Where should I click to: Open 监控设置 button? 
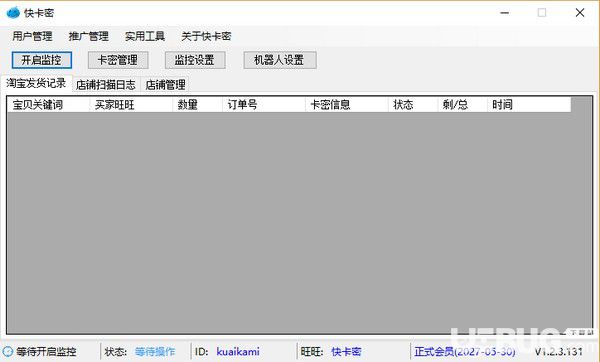(195, 60)
